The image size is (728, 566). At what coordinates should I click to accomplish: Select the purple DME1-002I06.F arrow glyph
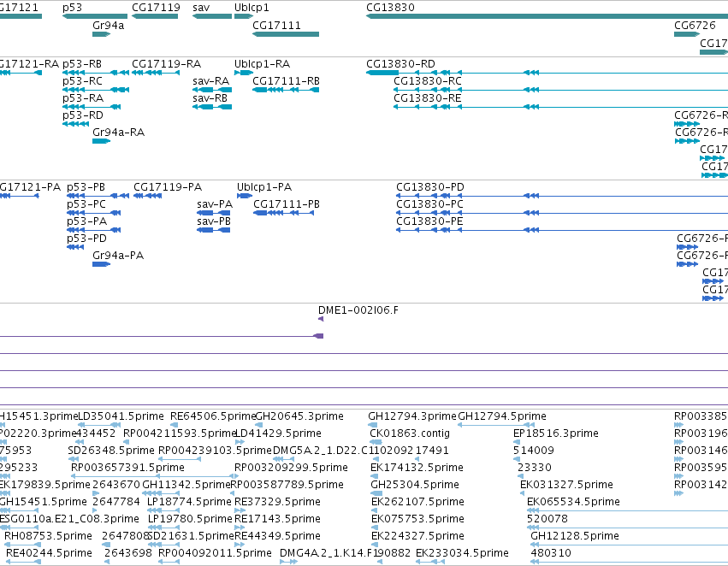pos(321,319)
